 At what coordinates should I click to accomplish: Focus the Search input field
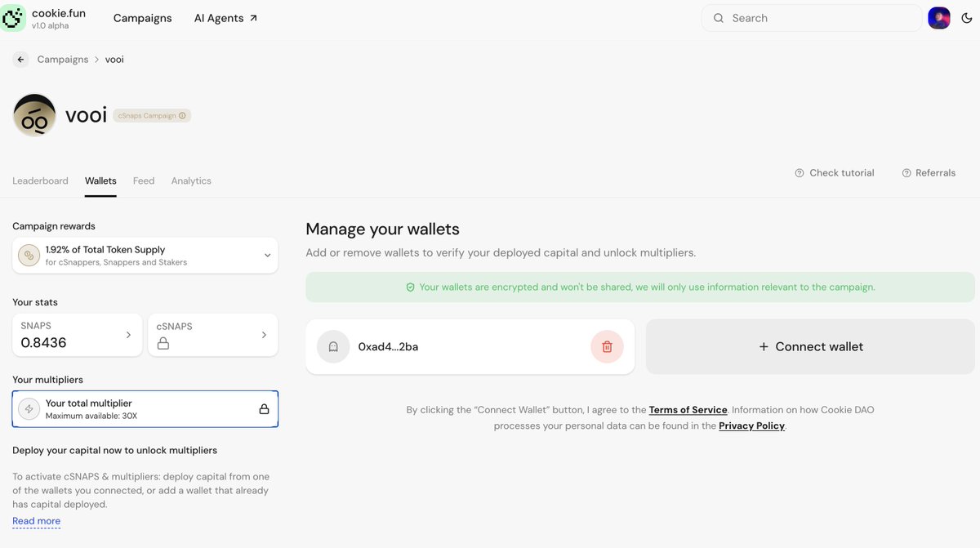point(812,18)
